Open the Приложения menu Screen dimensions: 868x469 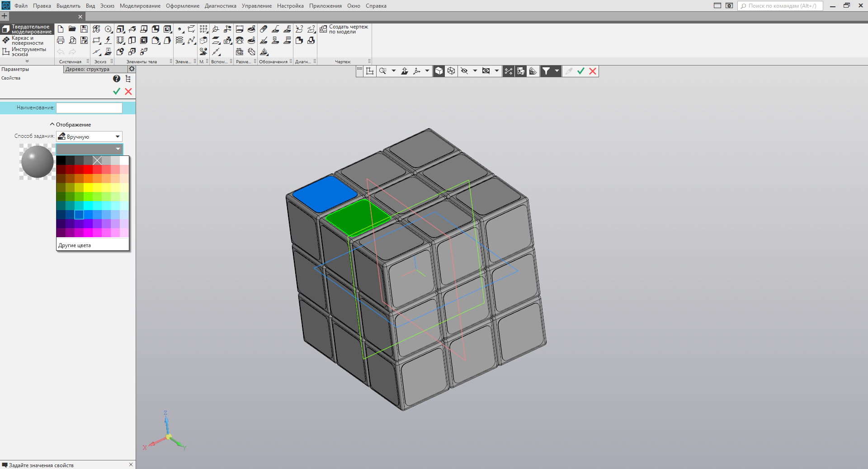click(325, 6)
